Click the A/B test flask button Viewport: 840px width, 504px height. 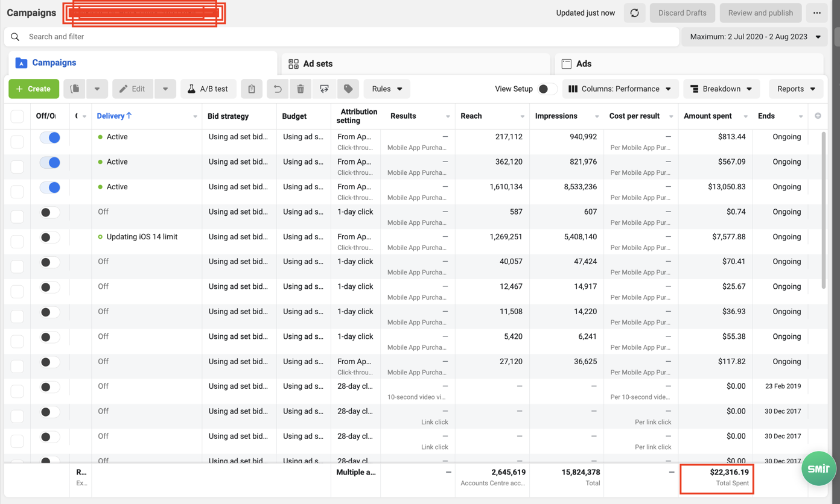point(208,89)
